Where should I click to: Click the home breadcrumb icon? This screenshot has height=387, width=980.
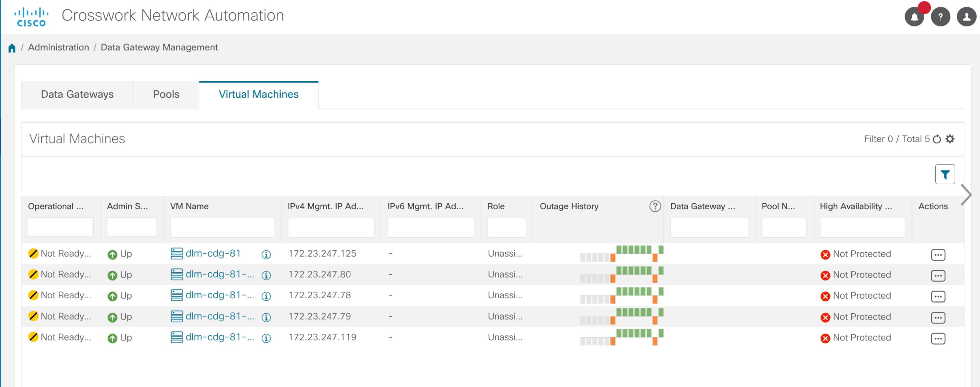pos(12,48)
